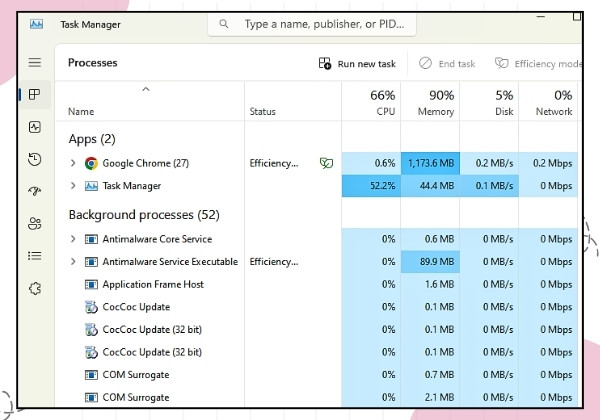600x420 pixels.
Task: Open the hamburger navigation menu
Action: [x=35, y=62]
